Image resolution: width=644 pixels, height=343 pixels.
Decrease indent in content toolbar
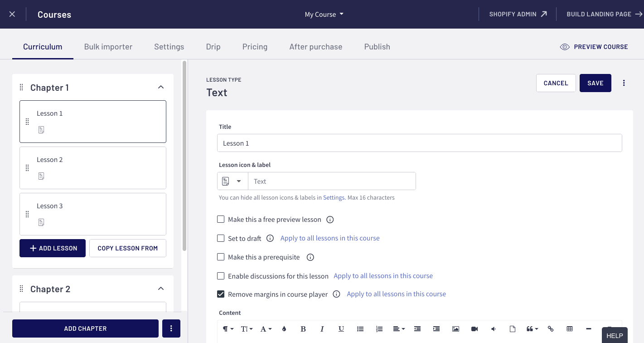417,329
